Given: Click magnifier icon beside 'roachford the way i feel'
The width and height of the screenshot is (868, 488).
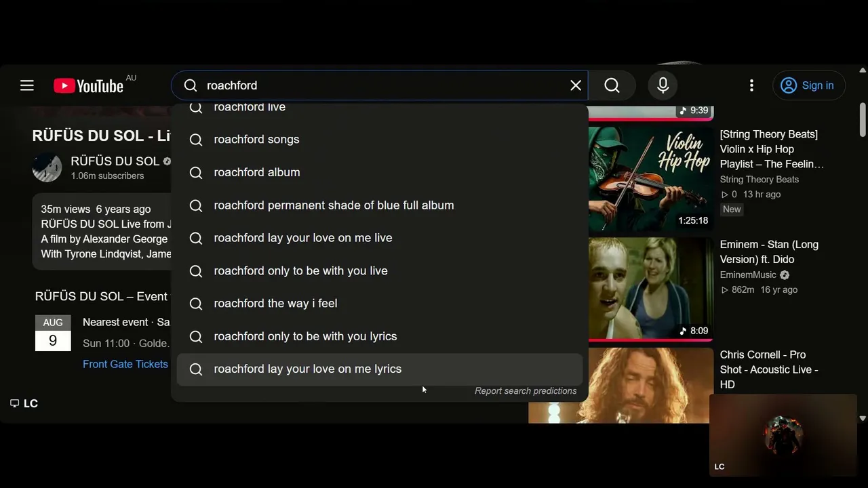Looking at the screenshot, I should [196, 304].
